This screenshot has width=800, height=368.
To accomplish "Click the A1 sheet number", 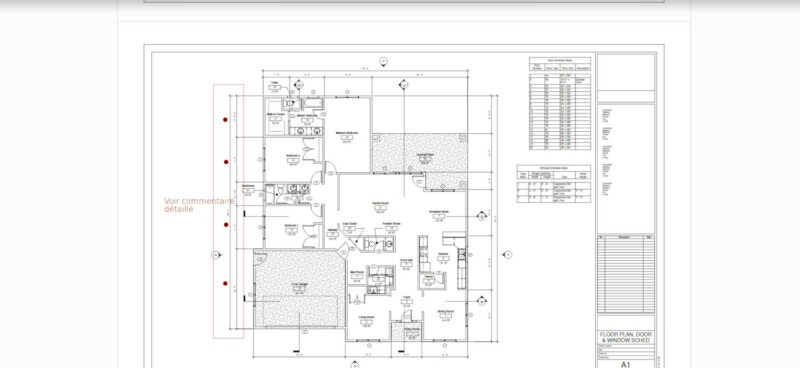I will [x=626, y=364].
